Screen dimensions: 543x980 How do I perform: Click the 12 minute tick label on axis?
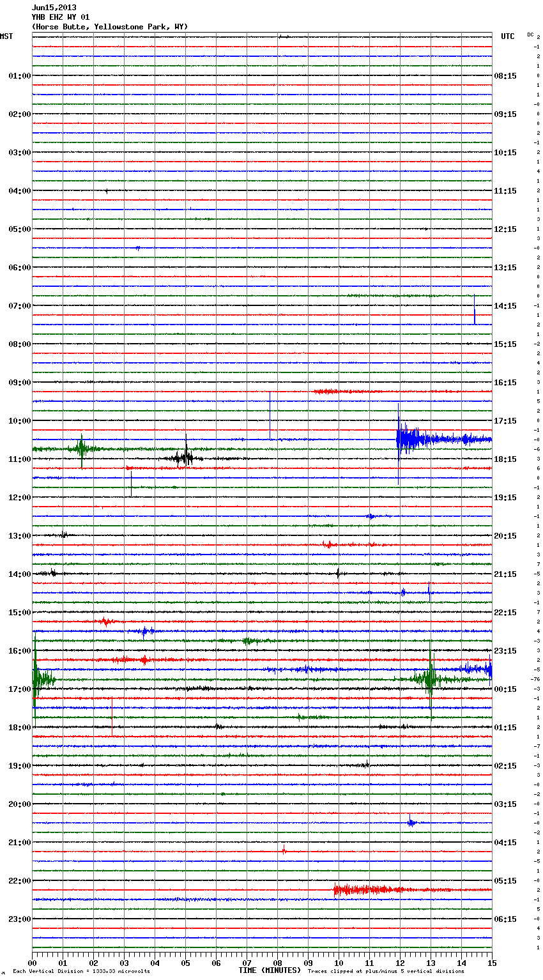400,963
